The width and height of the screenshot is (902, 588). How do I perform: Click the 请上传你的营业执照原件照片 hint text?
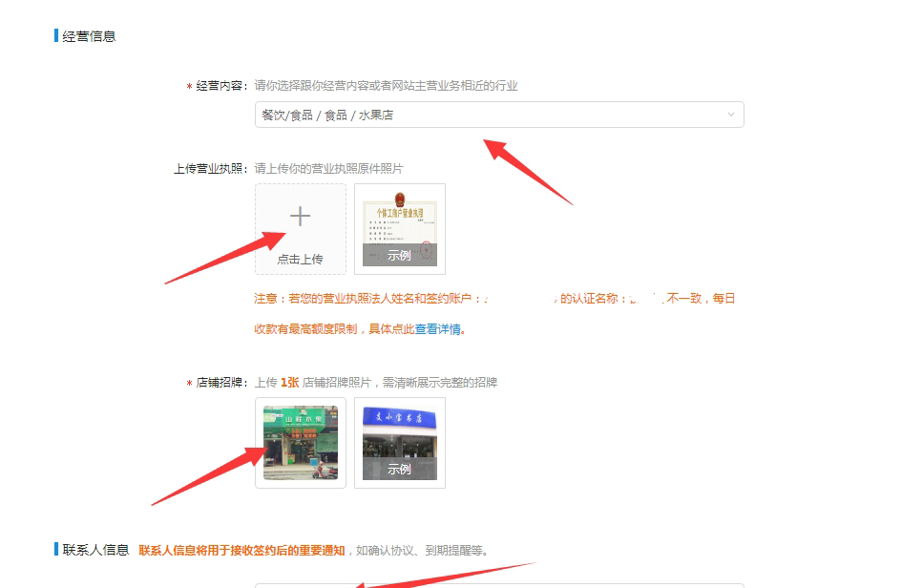328,169
